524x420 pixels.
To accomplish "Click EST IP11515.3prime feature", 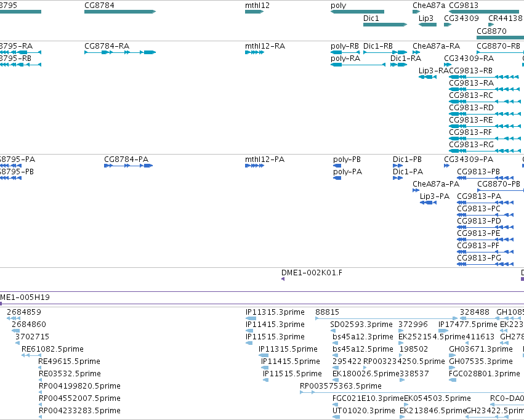I will [249, 343].
